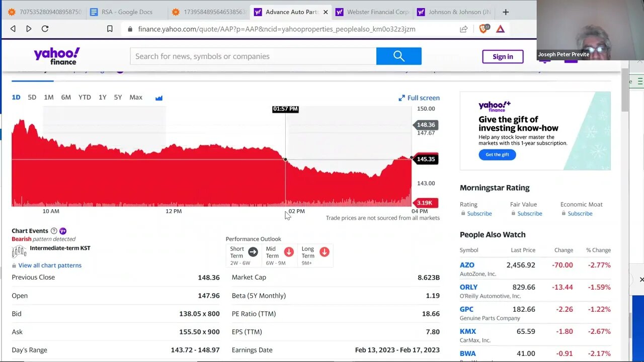Screen dimensions: 644x362
Task: Click the Bid value 138.05 x 800
Action: click(199, 314)
